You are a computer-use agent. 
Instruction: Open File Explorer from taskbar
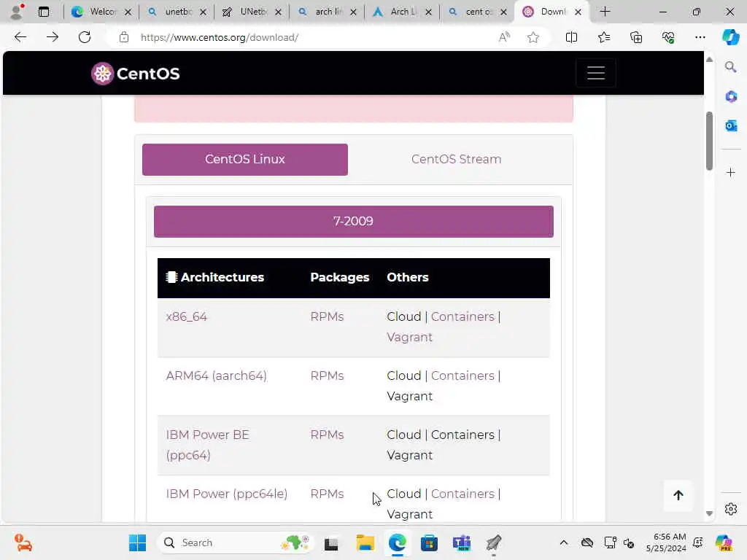click(x=365, y=542)
